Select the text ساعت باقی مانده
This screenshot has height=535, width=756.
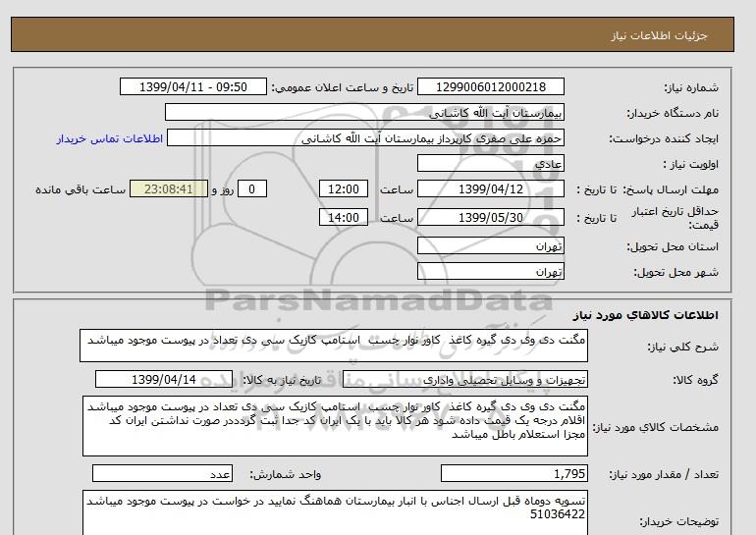click(81, 189)
